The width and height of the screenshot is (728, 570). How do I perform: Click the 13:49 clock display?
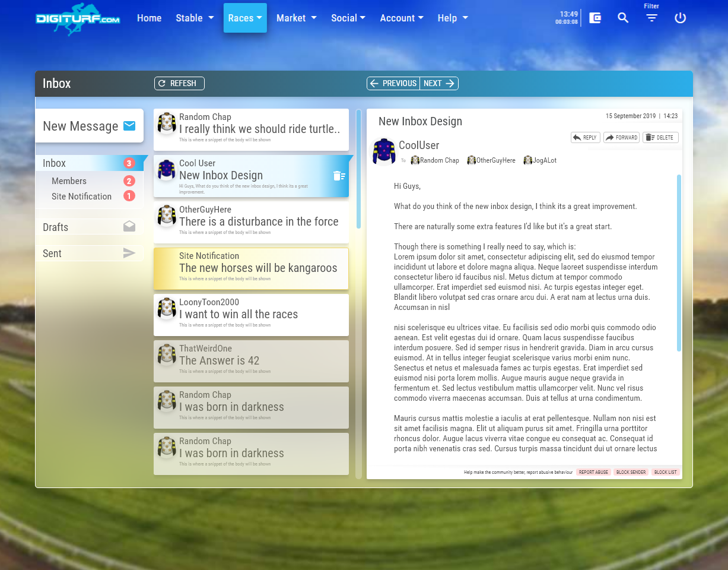(568, 14)
